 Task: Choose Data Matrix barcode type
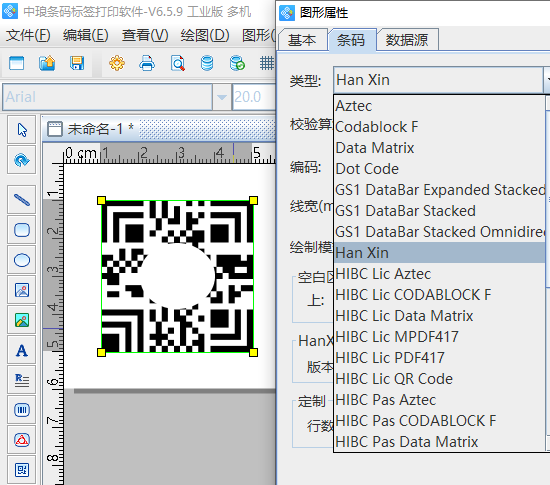[x=439, y=148]
